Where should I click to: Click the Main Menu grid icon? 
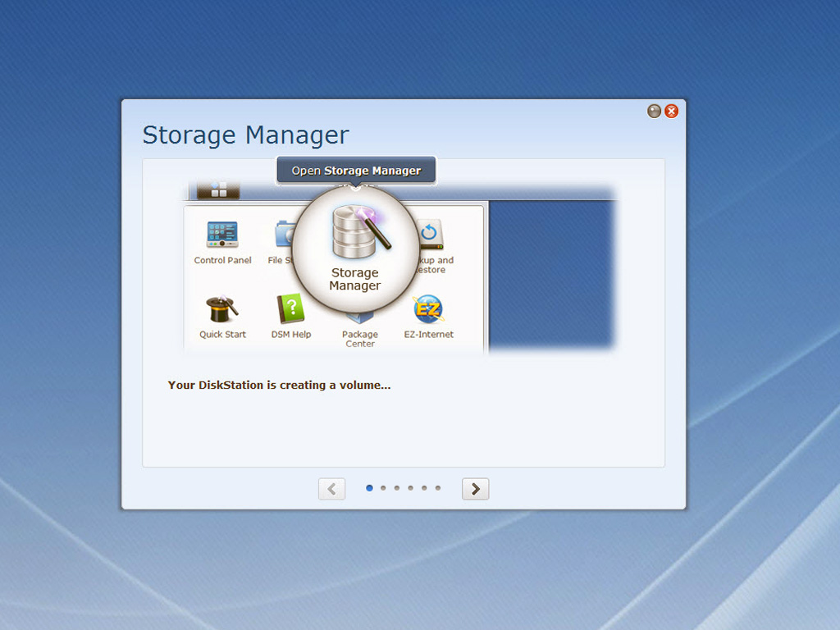tap(218, 189)
